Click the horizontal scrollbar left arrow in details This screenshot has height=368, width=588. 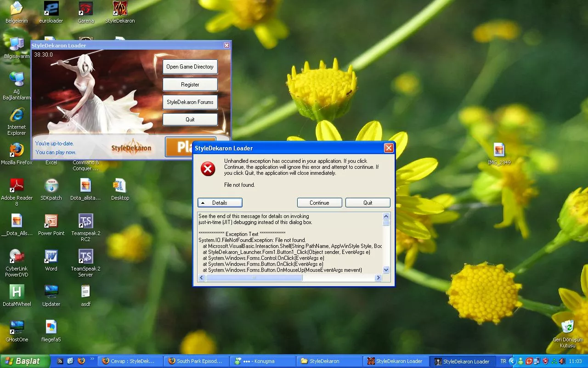[202, 278]
